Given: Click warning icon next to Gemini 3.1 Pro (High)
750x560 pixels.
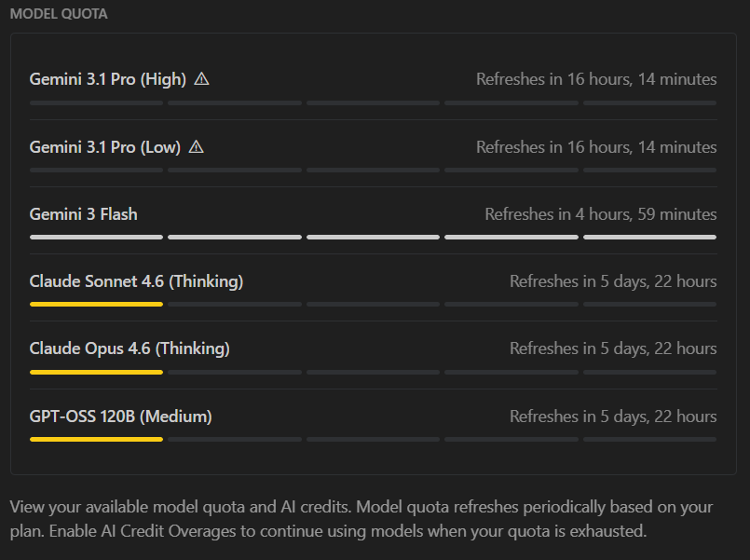Looking at the screenshot, I should pos(201,79).
